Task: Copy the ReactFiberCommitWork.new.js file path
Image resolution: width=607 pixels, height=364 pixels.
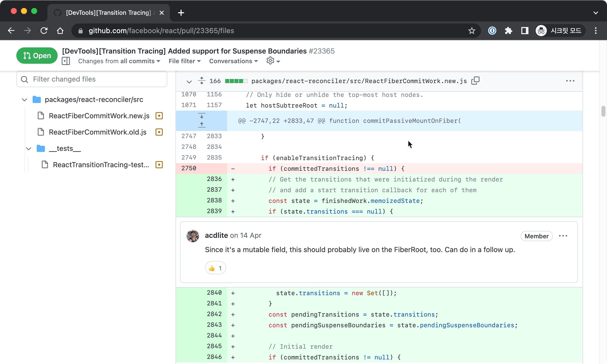Action: (x=475, y=81)
